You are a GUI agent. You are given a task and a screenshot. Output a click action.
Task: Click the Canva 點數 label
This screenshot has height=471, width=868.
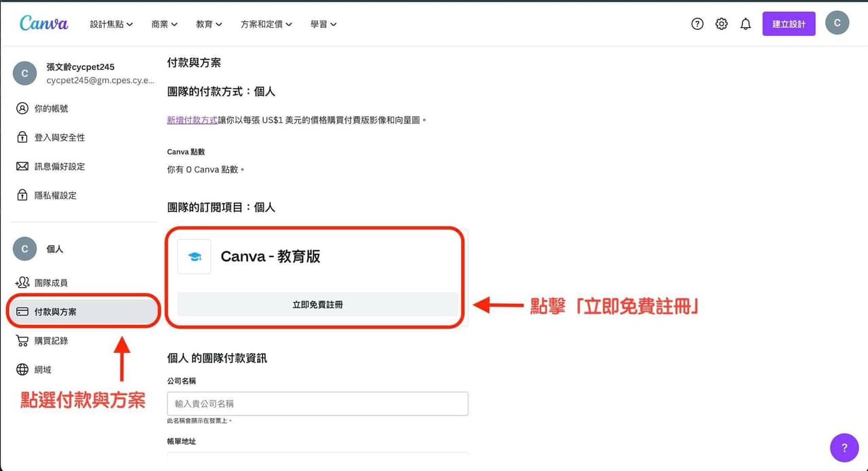[186, 152]
